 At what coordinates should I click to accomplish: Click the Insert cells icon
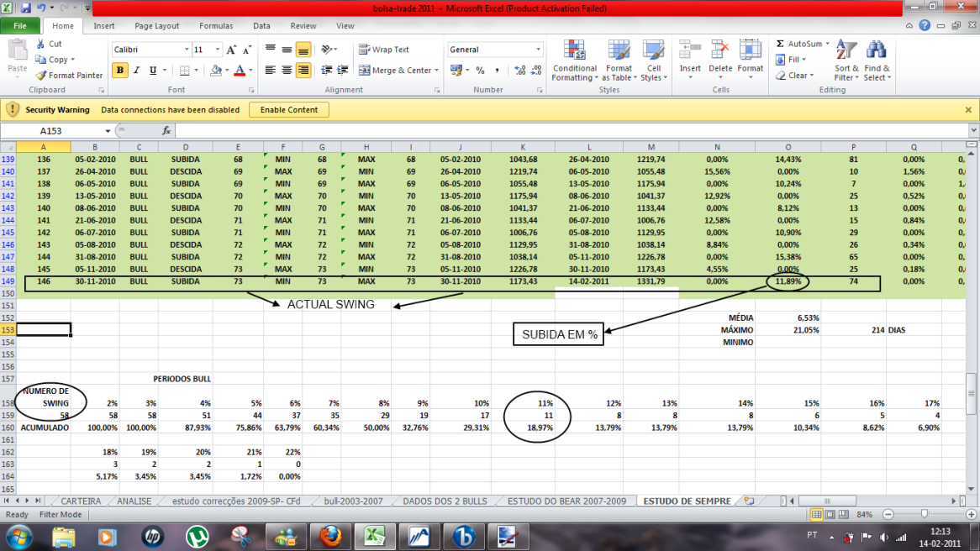690,50
